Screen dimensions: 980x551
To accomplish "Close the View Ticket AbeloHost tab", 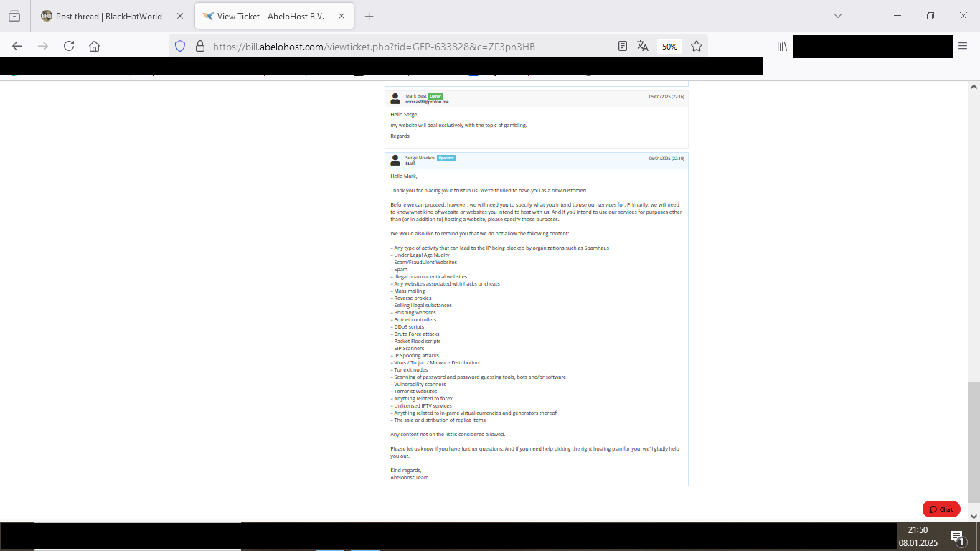I will 341,16.
